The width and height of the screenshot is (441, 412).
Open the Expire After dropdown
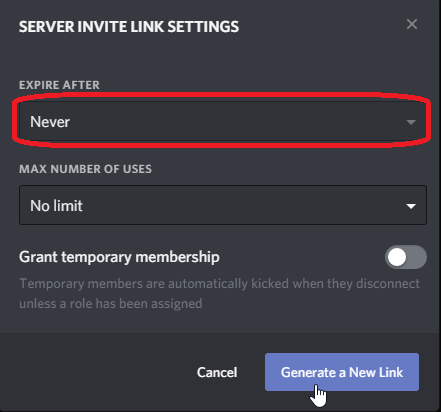pos(223,122)
